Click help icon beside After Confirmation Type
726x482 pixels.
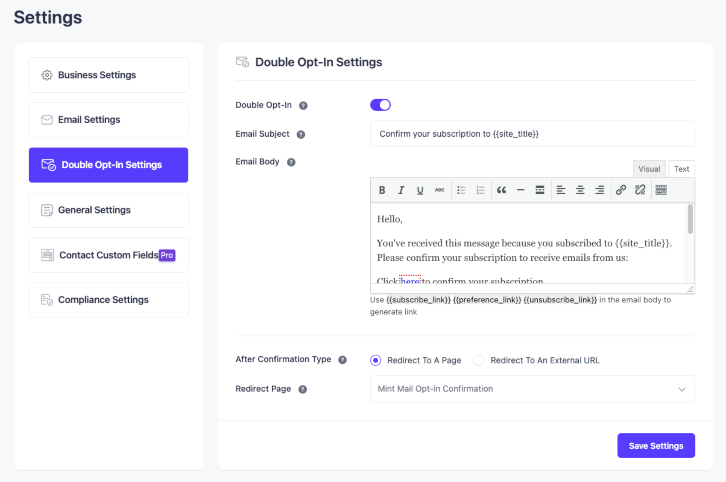[343, 360]
